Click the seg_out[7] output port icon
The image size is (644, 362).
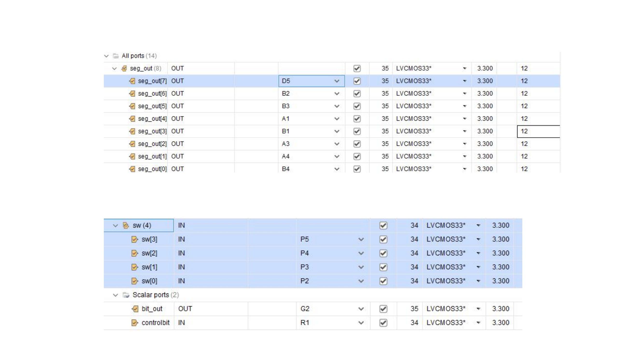pos(132,81)
